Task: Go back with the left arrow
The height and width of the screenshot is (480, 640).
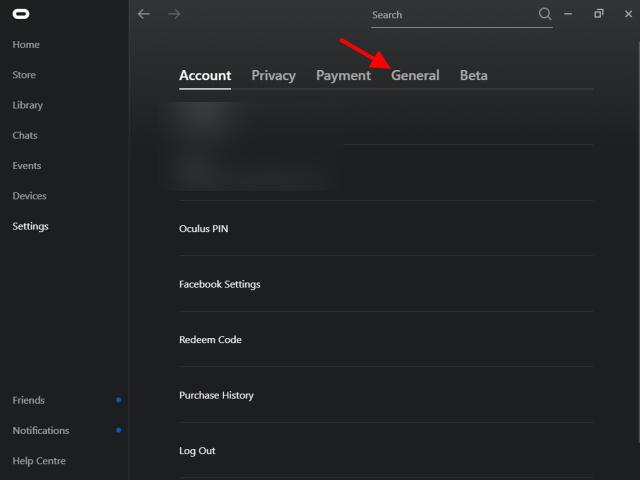Action: point(144,14)
